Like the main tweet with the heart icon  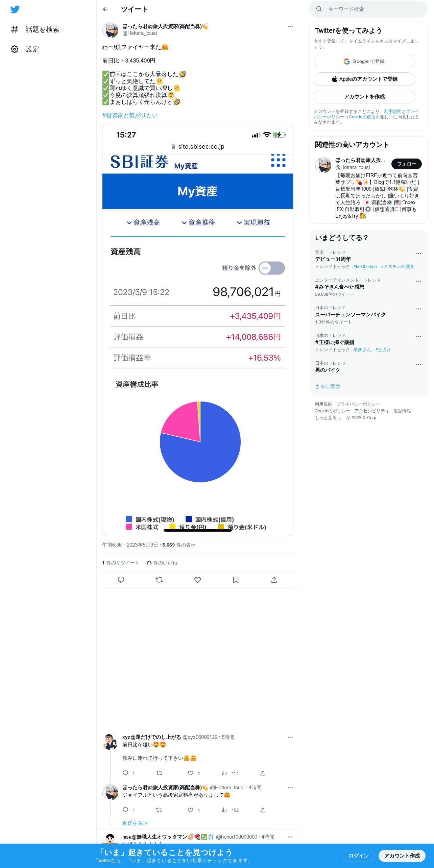[198, 580]
